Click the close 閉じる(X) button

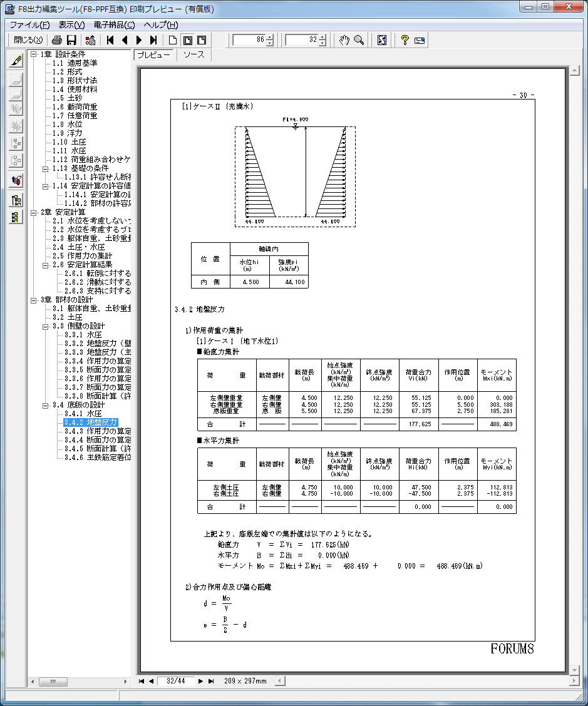pos(28,40)
